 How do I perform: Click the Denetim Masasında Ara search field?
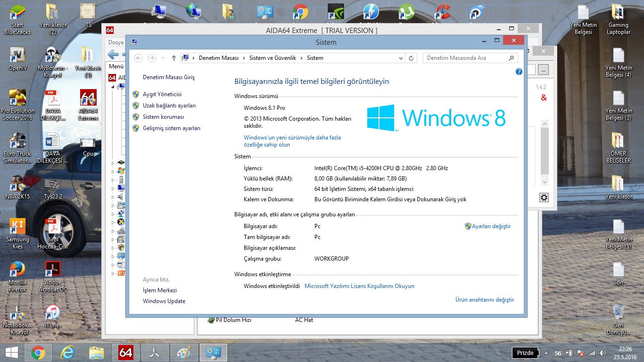point(470,58)
